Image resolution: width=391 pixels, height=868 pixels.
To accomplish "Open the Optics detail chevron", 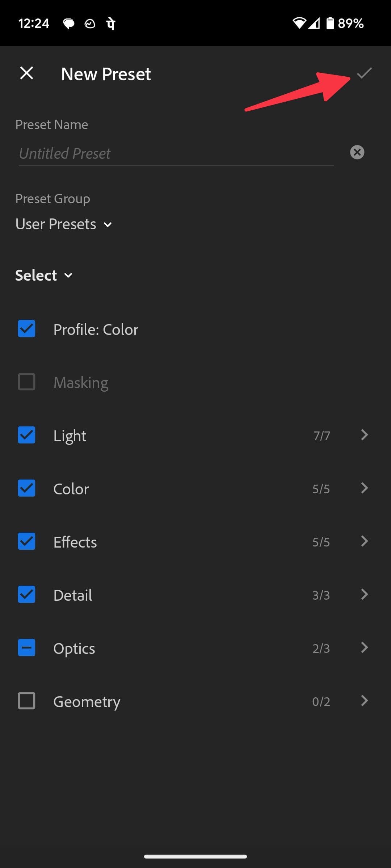I will [x=364, y=648].
